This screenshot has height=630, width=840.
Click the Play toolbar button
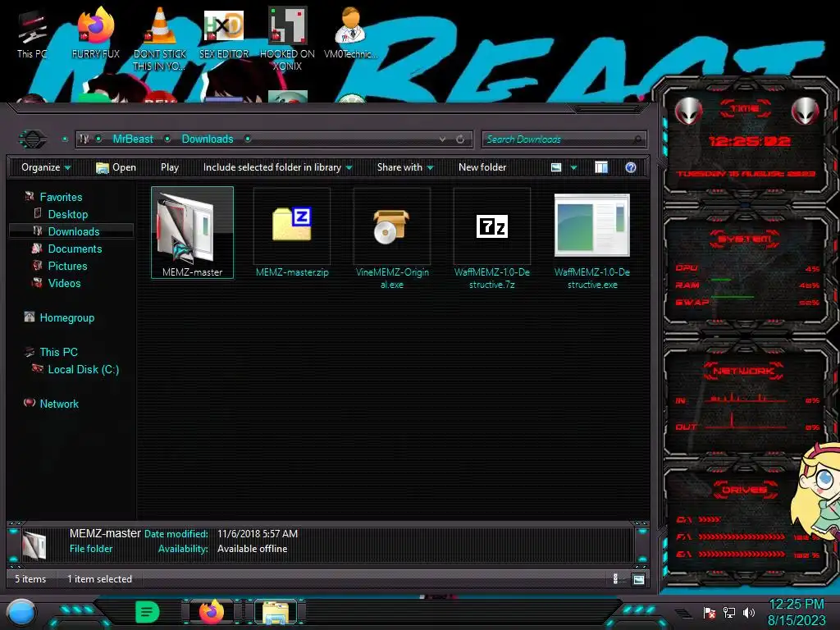pyautogui.click(x=170, y=167)
